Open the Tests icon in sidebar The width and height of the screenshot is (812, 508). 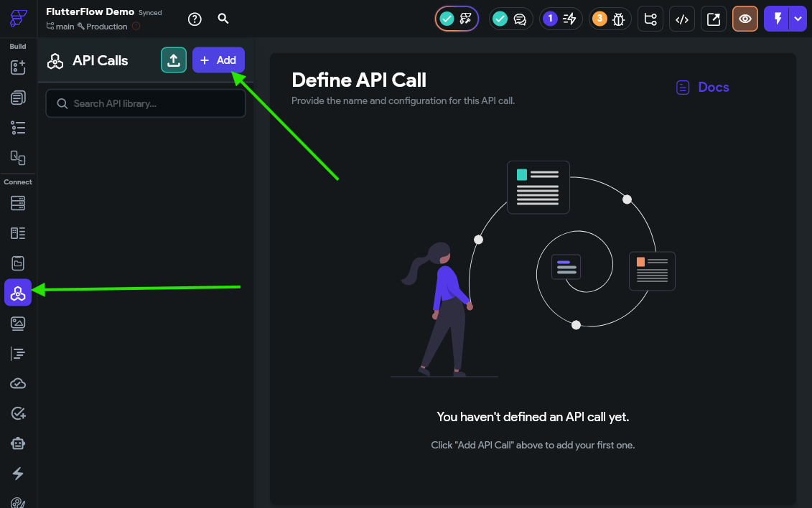[18, 413]
